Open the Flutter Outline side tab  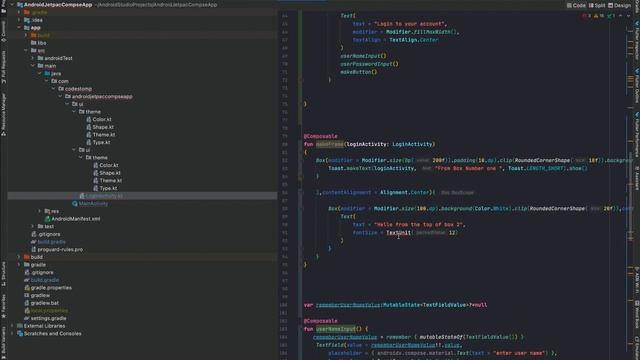[636, 86]
